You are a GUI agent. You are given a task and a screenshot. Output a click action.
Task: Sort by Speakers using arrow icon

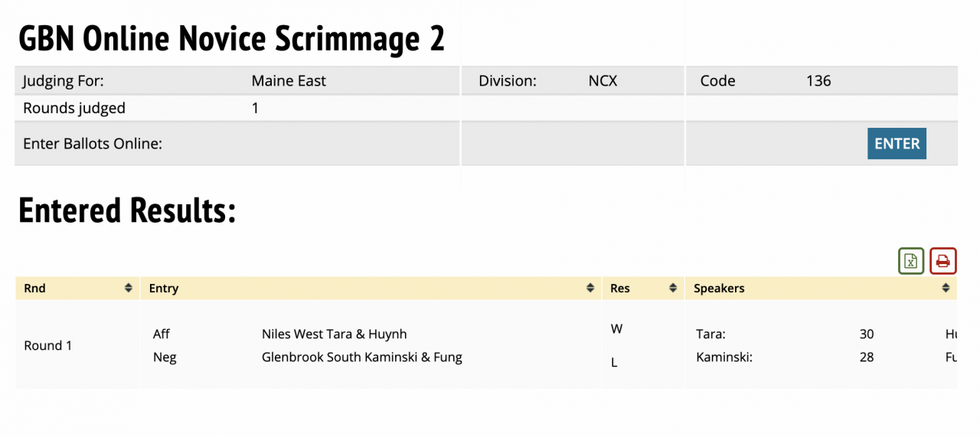947,289
